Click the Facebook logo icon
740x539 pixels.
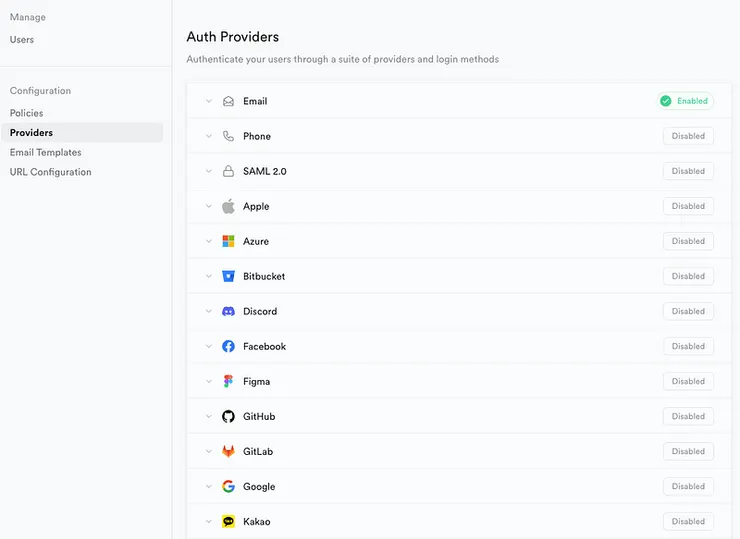click(x=228, y=346)
